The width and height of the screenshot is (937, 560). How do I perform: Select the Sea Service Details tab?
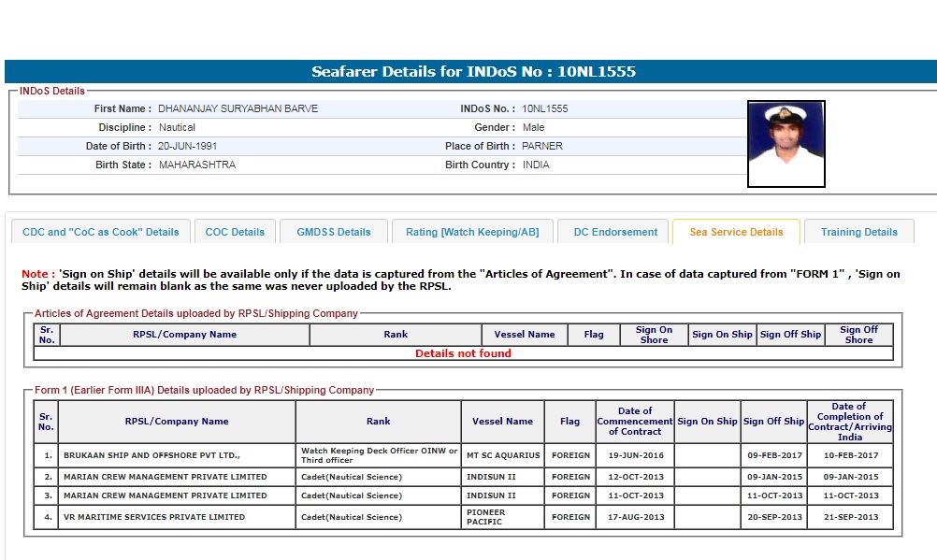coord(736,232)
